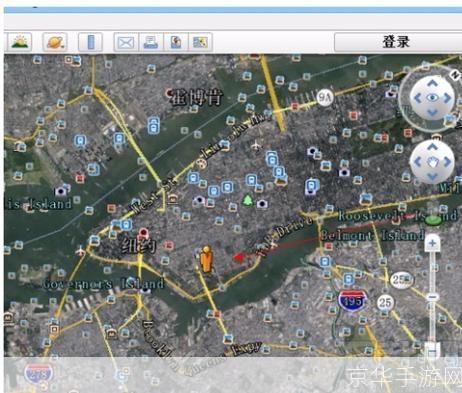Click the Interstate 495 shield

353,300
